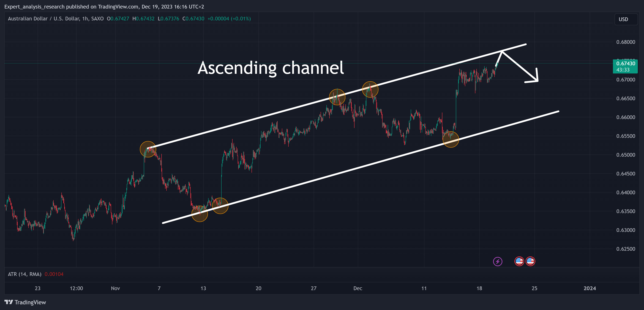Click the '12:00' time axis label

[76, 288]
